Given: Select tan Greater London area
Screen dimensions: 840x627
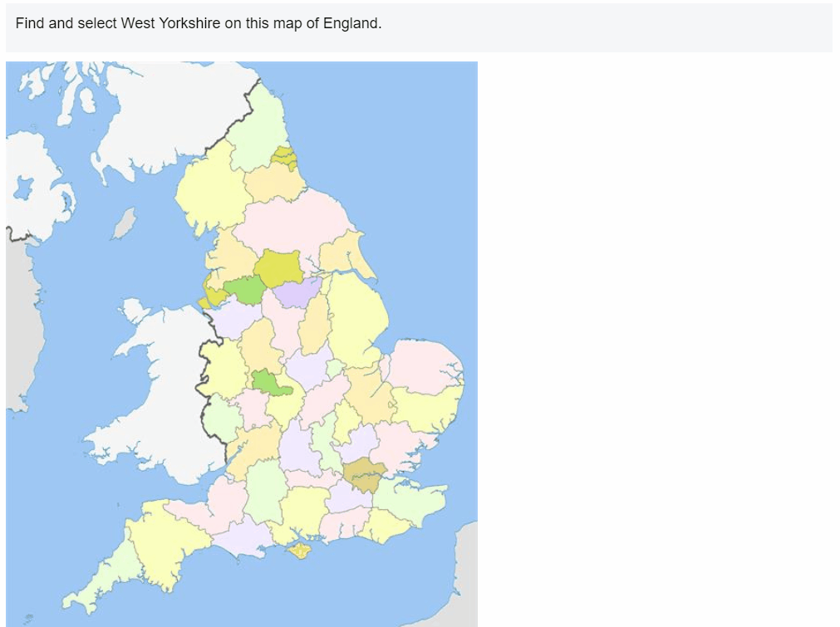Looking at the screenshot, I should 364,474.
